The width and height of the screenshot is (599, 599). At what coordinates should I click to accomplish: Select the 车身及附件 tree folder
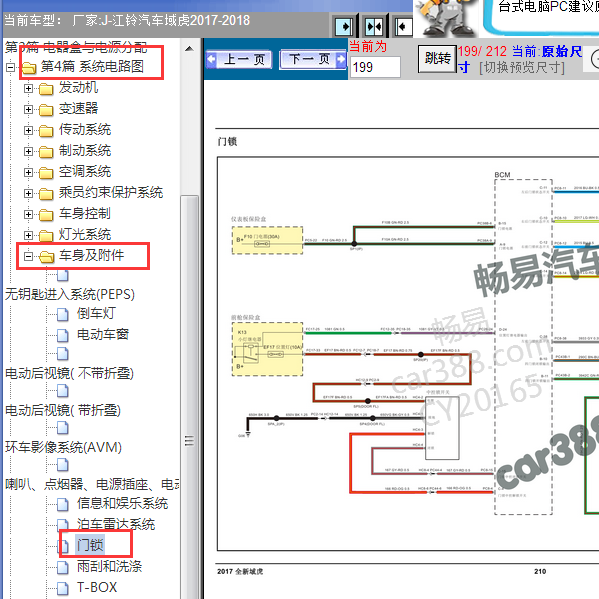[x=91, y=255]
